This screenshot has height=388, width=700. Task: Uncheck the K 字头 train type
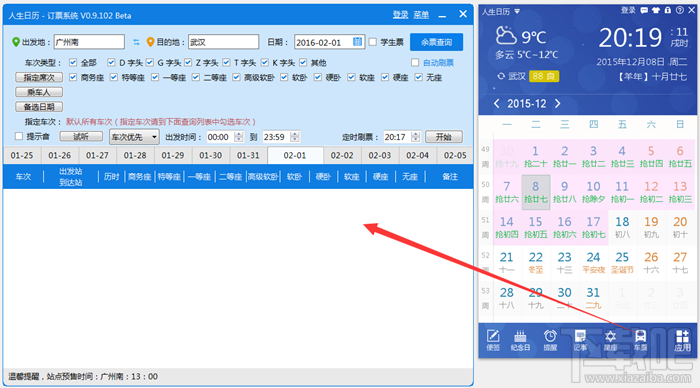tap(265, 63)
